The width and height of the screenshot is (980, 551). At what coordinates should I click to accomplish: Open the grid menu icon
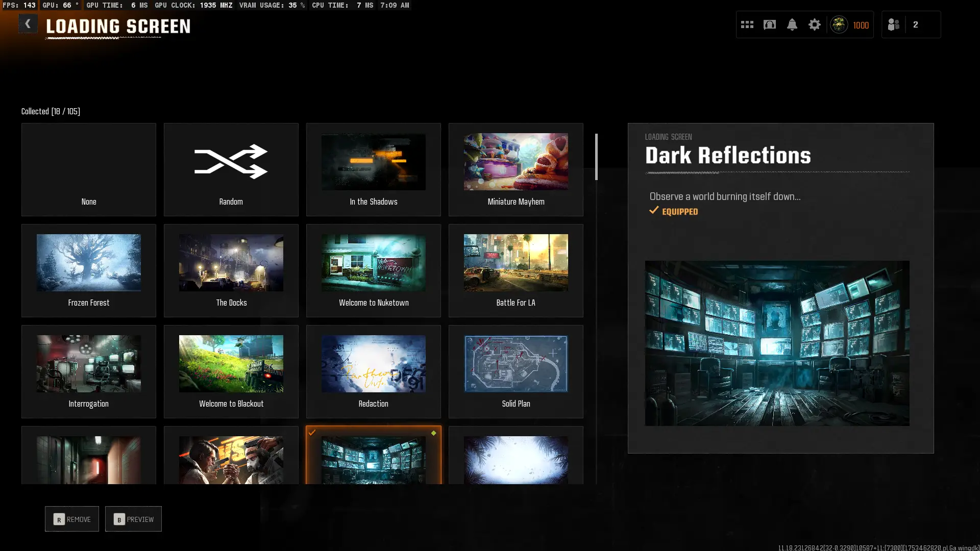(747, 24)
